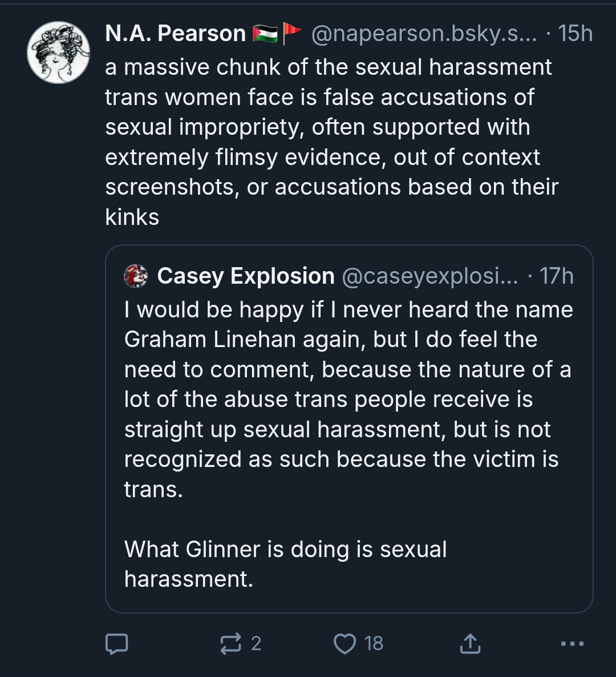The image size is (616, 677).
Task: Like the post with the heart icon
Action: (x=345, y=644)
